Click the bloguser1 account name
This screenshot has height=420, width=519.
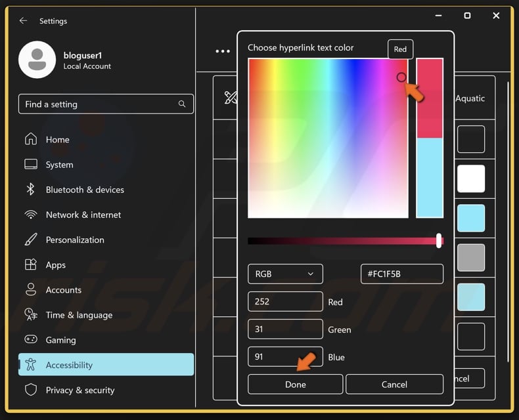pyautogui.click(x=83, y=55)
